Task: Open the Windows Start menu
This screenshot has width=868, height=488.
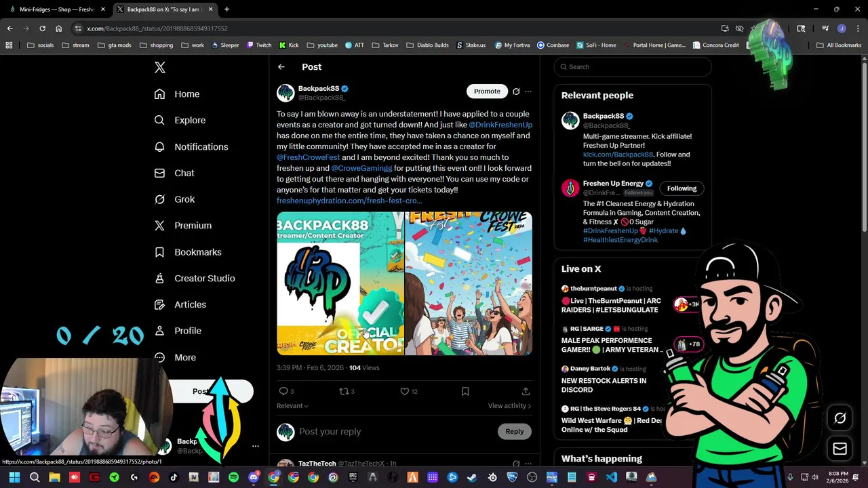Action: (14, 477)
